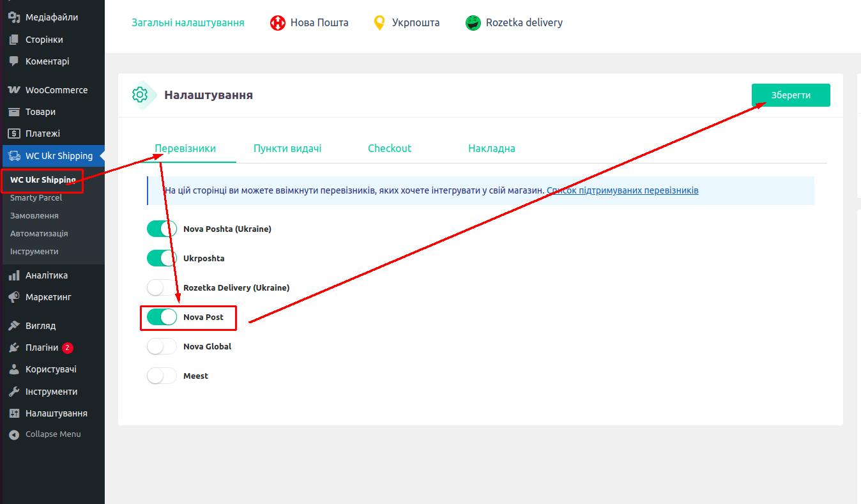Click the Маркетинг megaphone icon
This screenshot has width=861, height=504.
(14, 297)
